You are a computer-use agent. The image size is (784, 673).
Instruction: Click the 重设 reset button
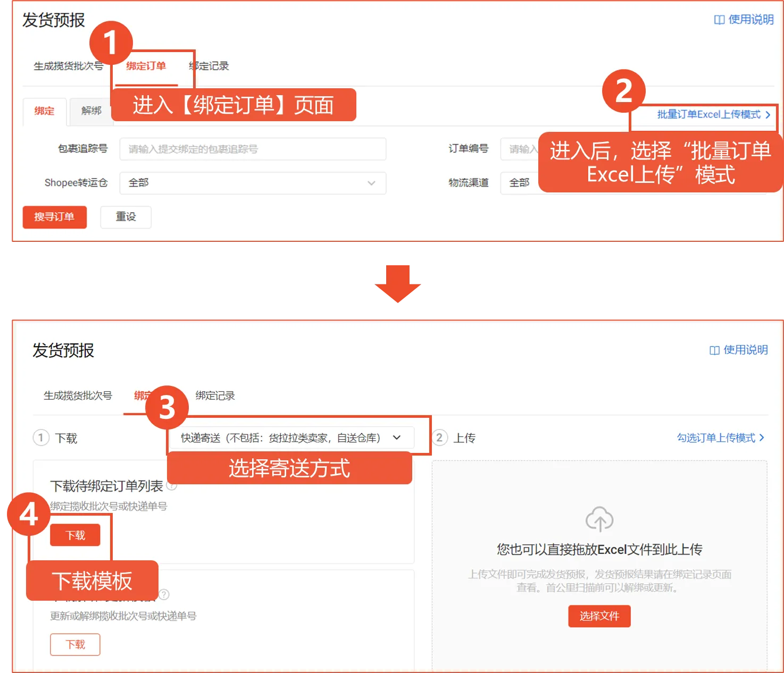[x=126, y=217]
